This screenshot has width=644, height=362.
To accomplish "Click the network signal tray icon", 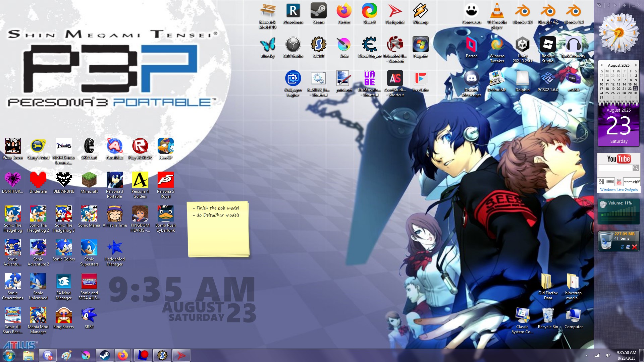I will coord(597,355).
